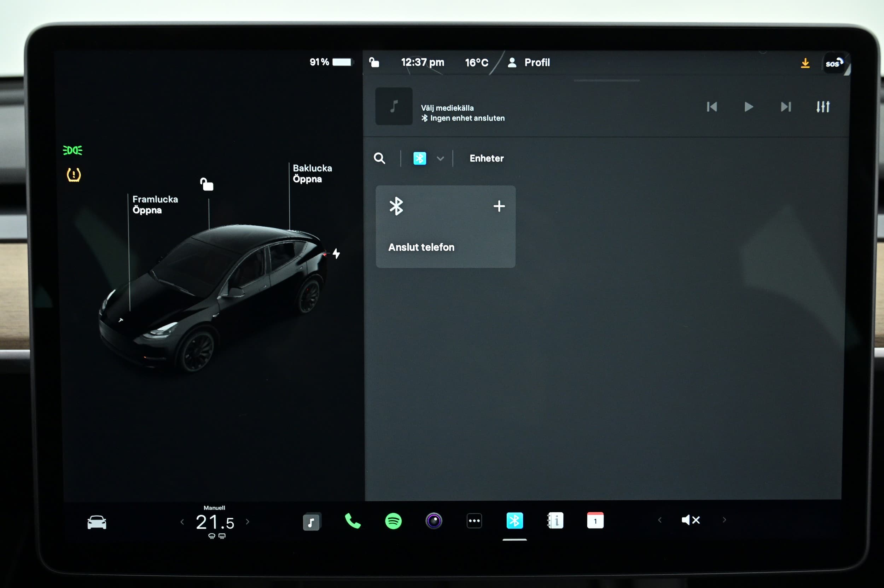
Task: Open the Profil driver profile menu
Action: click(x=528, y=62)
